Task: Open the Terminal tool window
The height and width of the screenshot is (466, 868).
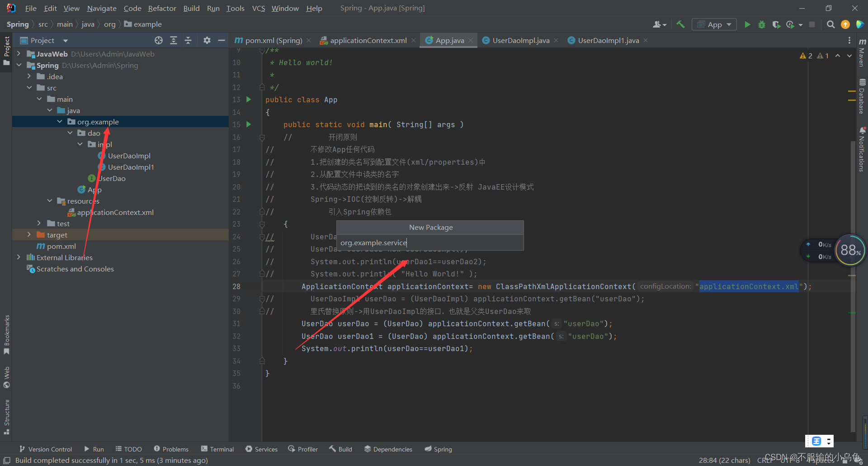Action: point(217,449)
